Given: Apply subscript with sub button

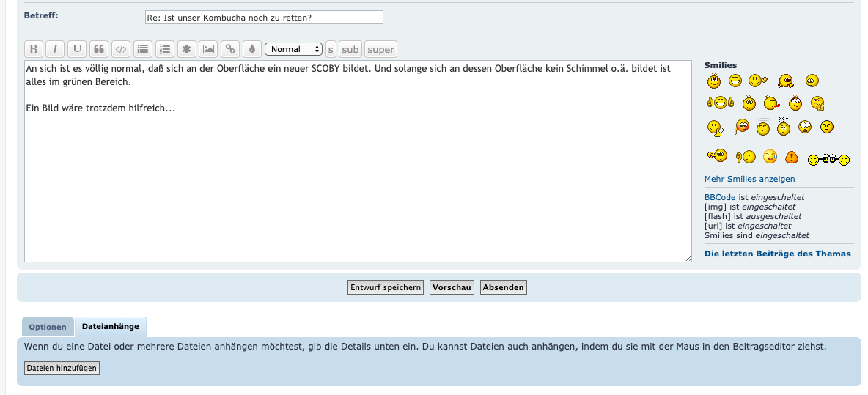Looking at the screenshot, I should coord(350,49).
